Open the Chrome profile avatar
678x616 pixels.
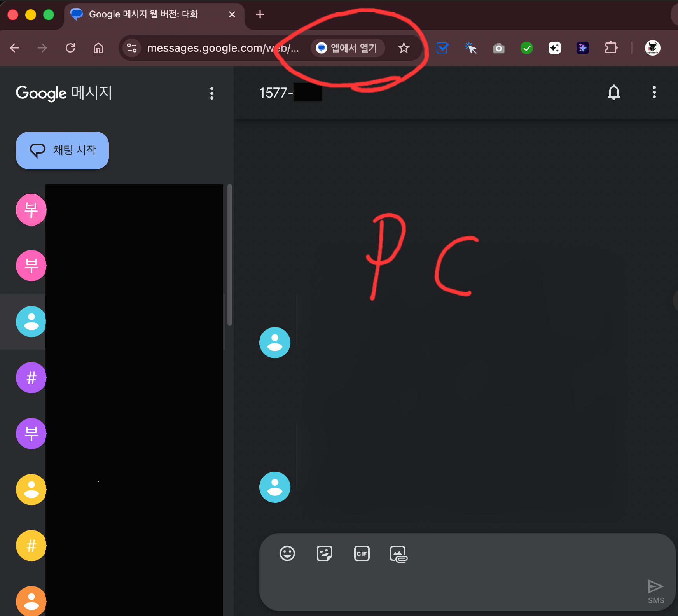coord(652,48)
